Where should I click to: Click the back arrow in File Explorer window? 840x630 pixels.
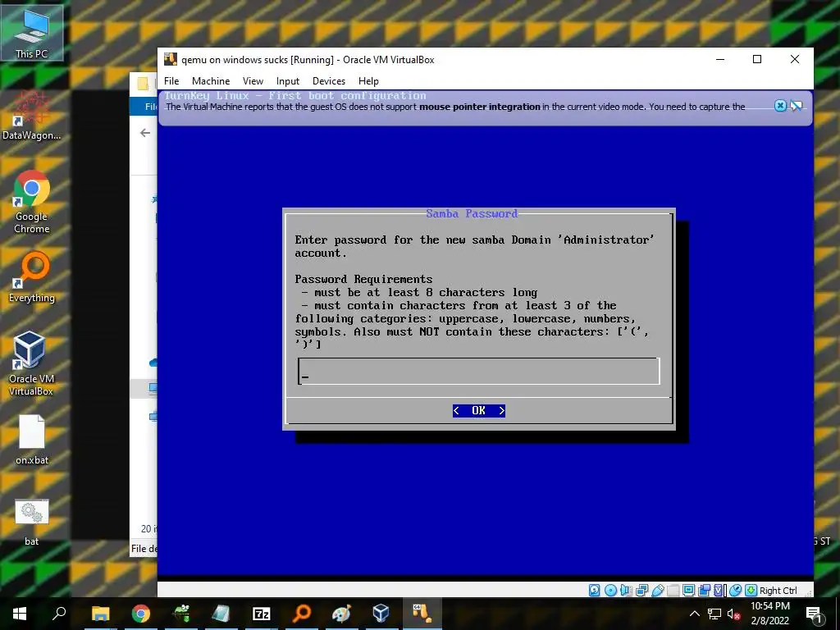coord(145,133)
